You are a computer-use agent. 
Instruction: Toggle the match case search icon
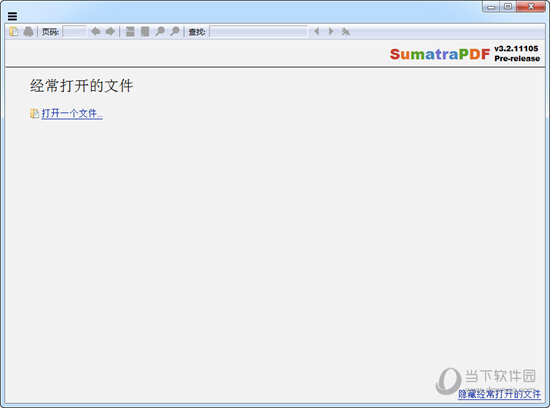(346, 32)
